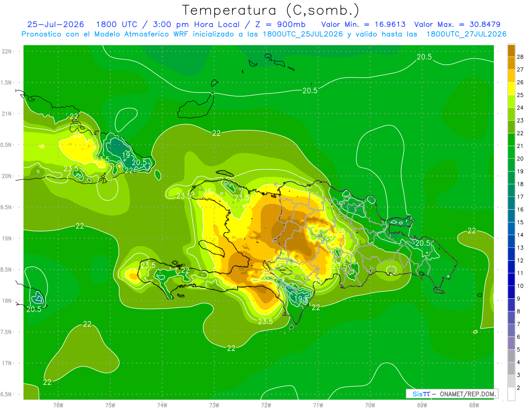This screenshot has height=411, width=532.
Task: Click the '74W' longitude axis label
Action: click(162, 405)
